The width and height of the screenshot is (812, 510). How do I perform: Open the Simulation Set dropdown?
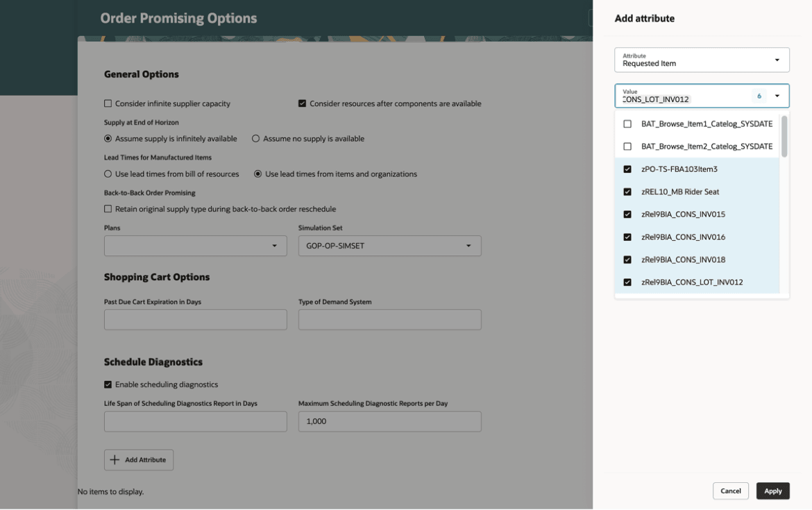[471, 245]
